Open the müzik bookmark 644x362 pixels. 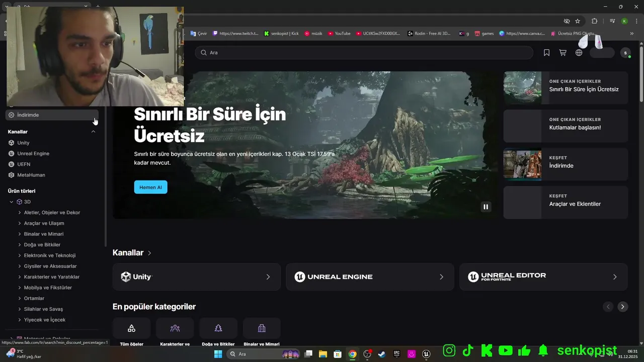pyautogui.click(x=313, y=34)
